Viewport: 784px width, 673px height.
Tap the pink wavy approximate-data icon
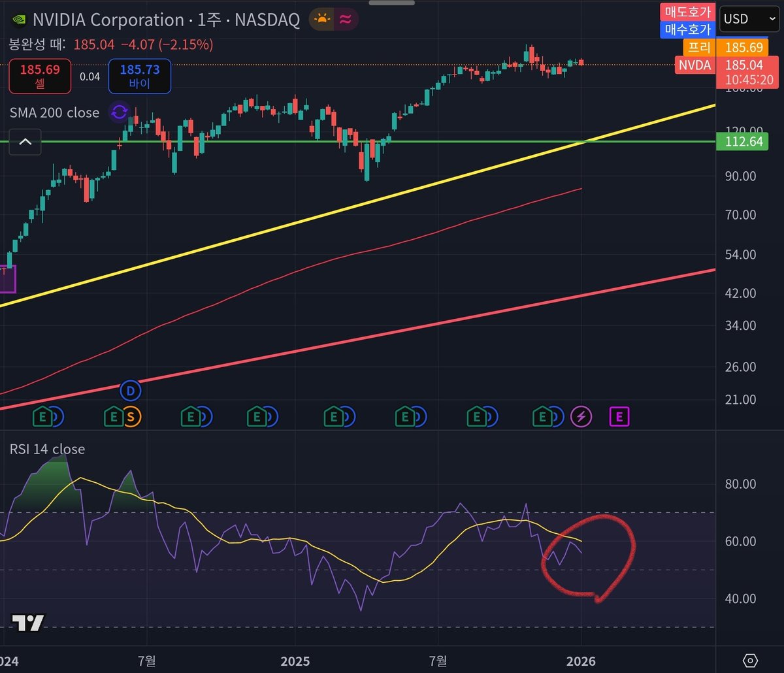345,20
